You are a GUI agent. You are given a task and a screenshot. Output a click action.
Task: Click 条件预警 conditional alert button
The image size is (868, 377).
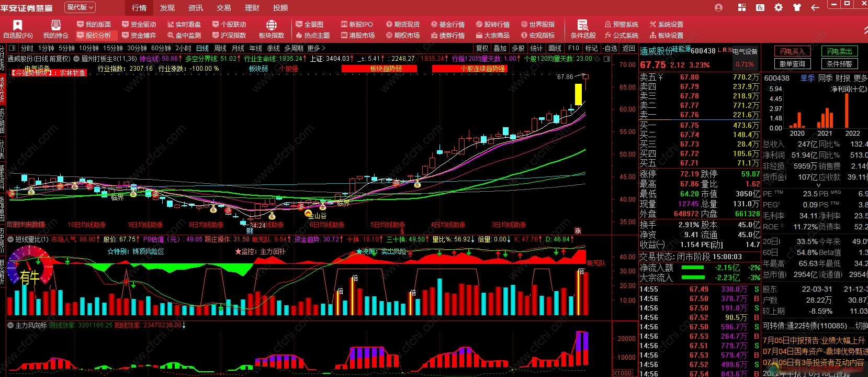pos(840,64)
